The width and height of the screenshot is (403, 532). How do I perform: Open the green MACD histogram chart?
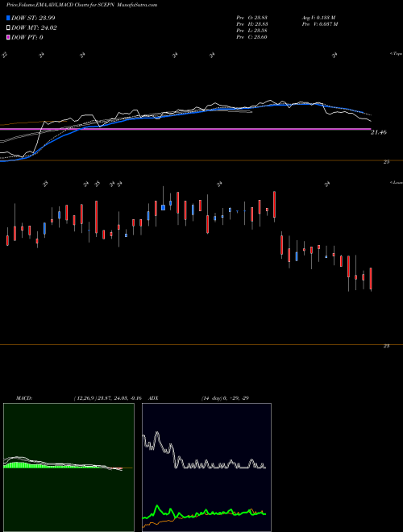point(69,468)
